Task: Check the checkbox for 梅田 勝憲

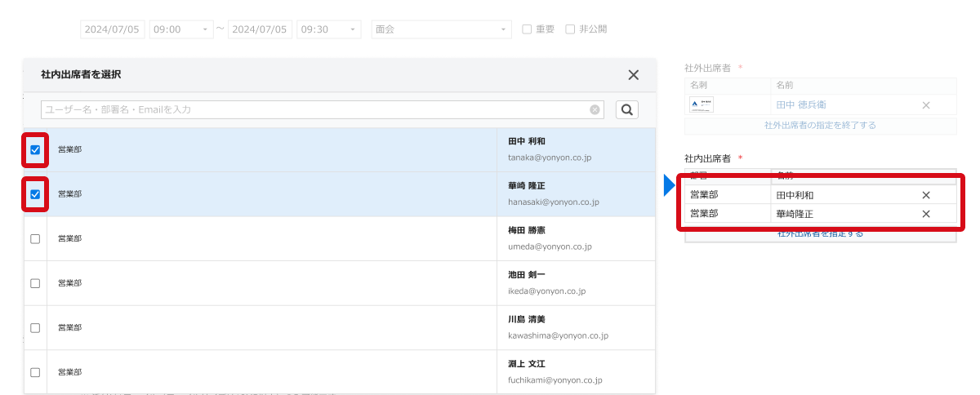Action: pos(35,238)
